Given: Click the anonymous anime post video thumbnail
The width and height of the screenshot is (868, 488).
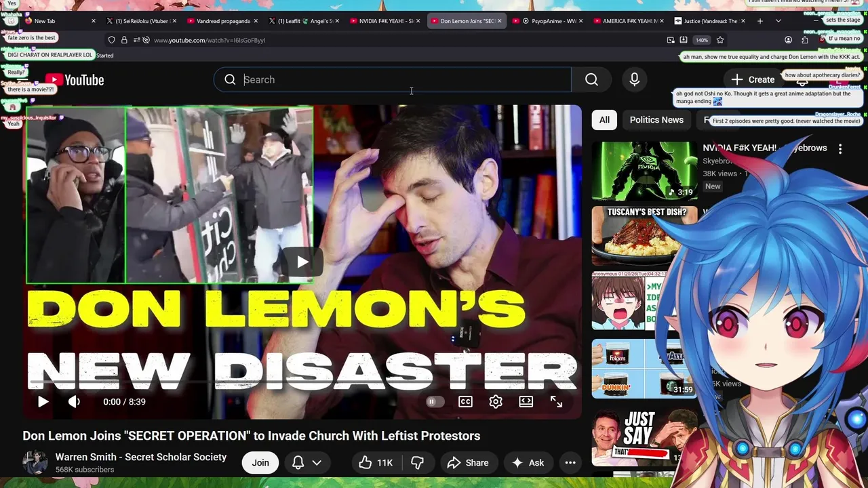Looking at the screenshot, I should (x=644, y=302).
